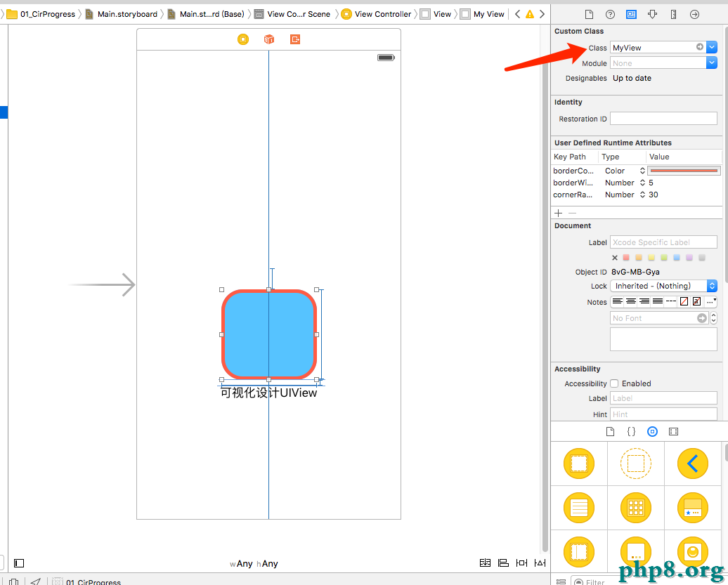Image resolution: width=728 pixels, height=585 pixels.
Task: Click the borderColor color swatch value
Action: 684,171
